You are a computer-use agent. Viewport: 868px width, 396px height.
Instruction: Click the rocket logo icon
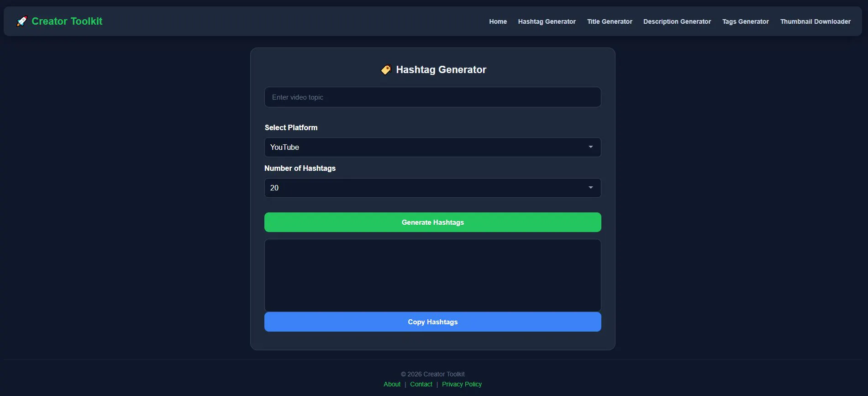click(22, 21)
